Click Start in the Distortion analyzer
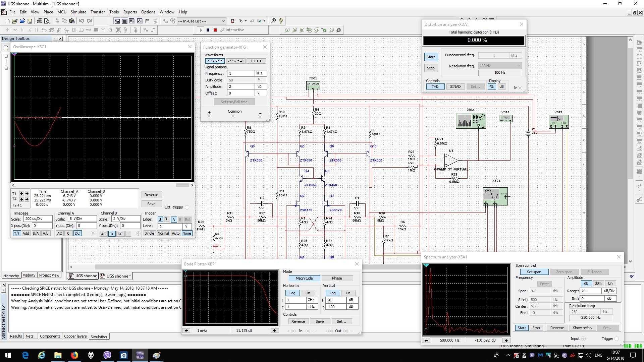This screenshot has width=644, height=362. click(431, 57)
